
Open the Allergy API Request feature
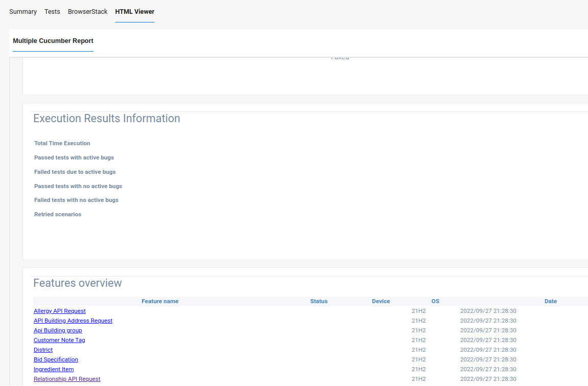point(59,311)
